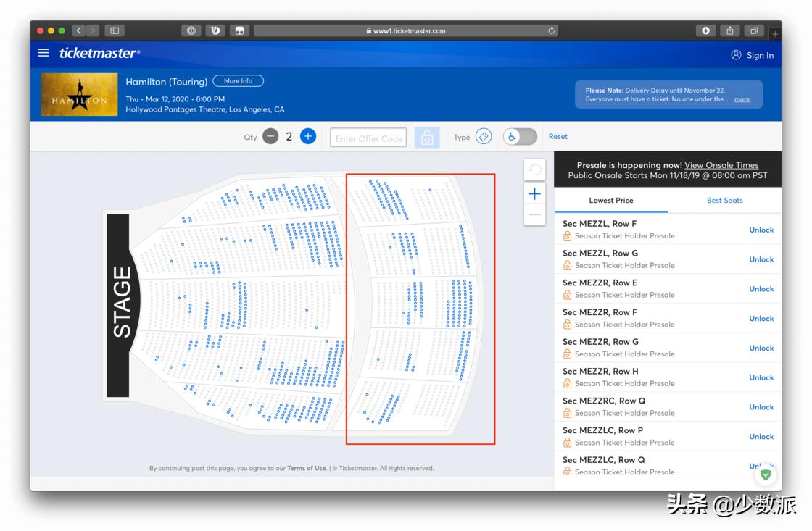Open the Ticketmaster hamburger menu
The image size is (812, 531).
[43, 53]
